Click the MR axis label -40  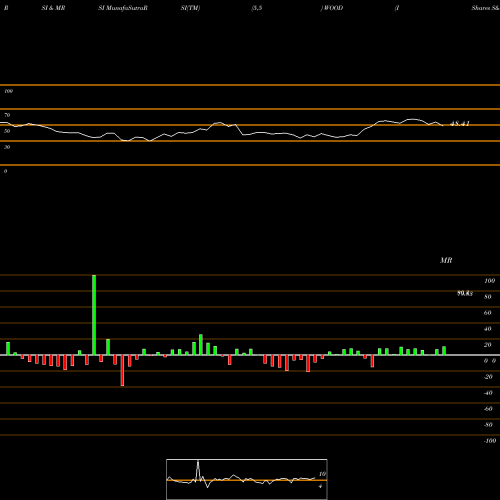pyautogui.click(x=488, y=393)
